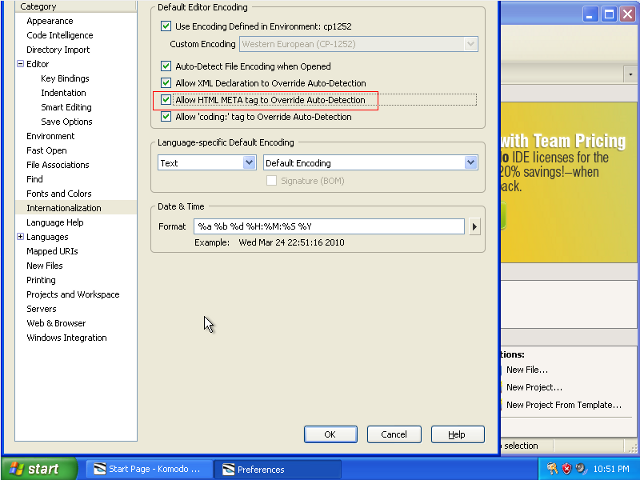640x480 pixels.
Task: Click the red shield security tray icon
Action: (567, 469)
